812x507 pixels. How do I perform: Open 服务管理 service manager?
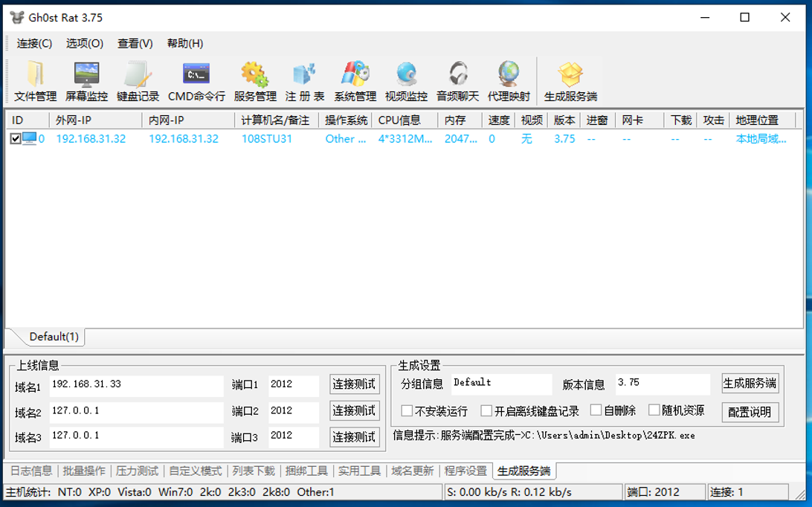click(255, 81)
